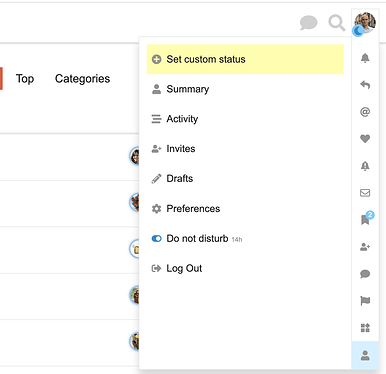Click the pencil icon next to Drafts
Image resolution: width=386 pixels, height=374 pixels.
pos(156,179)
